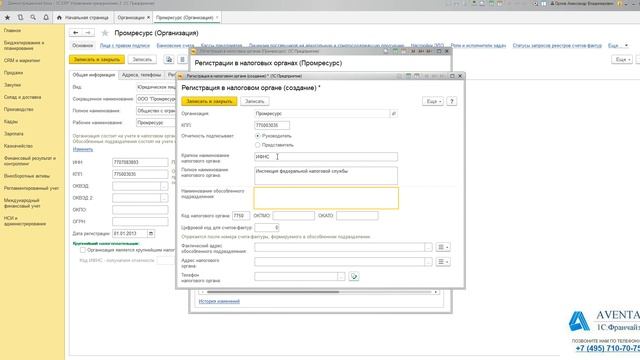Open Фактический адрес selection ellipsis button

click(428, 247)
